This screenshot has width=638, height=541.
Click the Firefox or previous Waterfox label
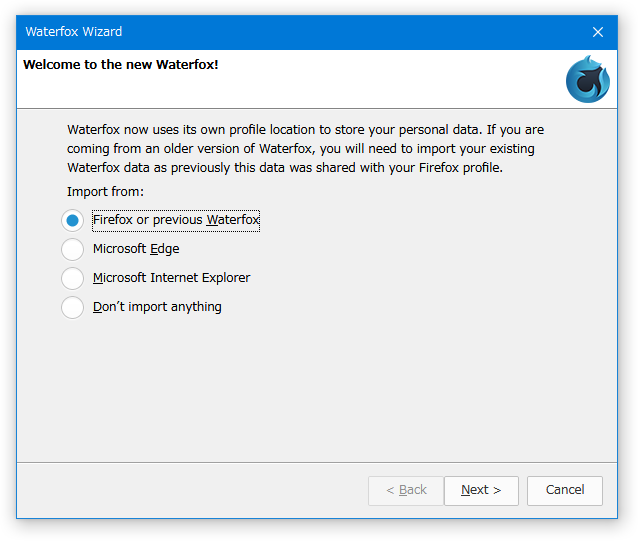click(x=176, y=220)
